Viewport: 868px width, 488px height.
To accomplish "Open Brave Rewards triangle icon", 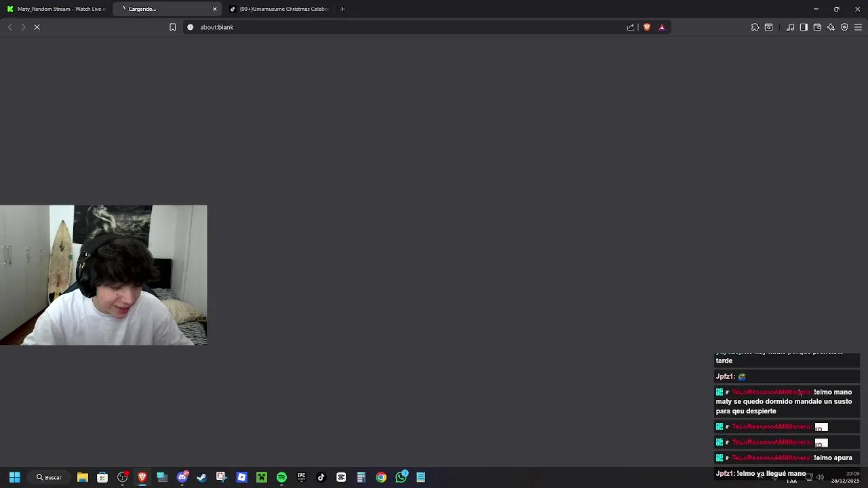I will (662, 27).
